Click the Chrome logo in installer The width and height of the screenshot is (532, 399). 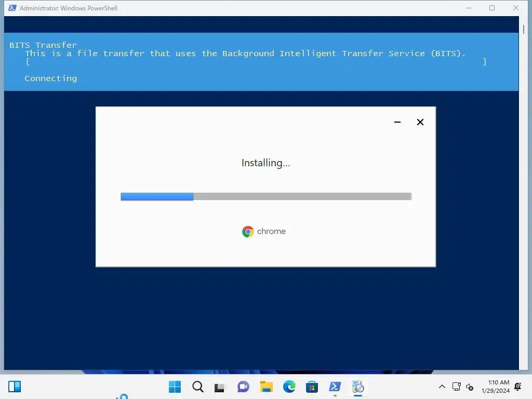248,231
